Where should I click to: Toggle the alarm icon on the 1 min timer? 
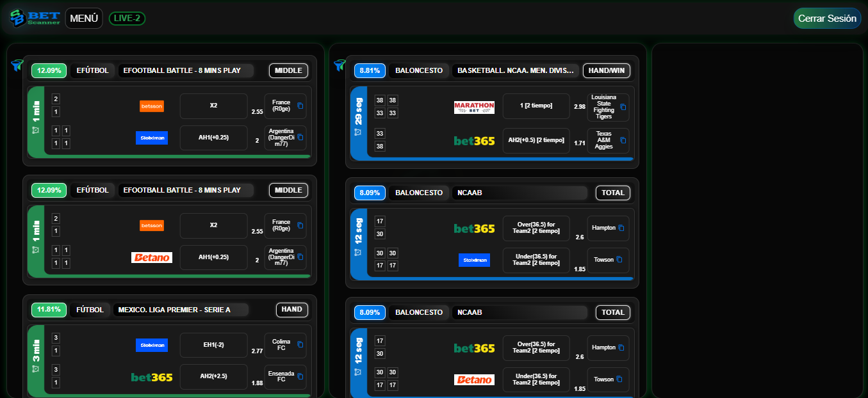click(x=37, y=130)
